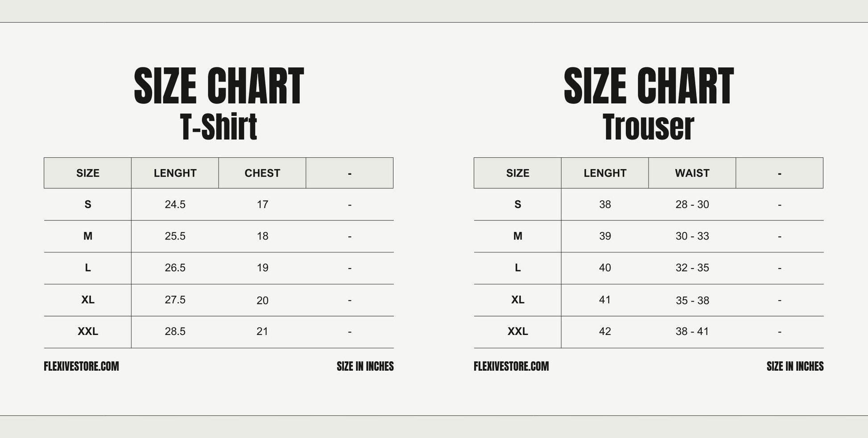
Task: Click the SIZE IN INCHES note under the Trouser table
Action: tap(795, 367)
